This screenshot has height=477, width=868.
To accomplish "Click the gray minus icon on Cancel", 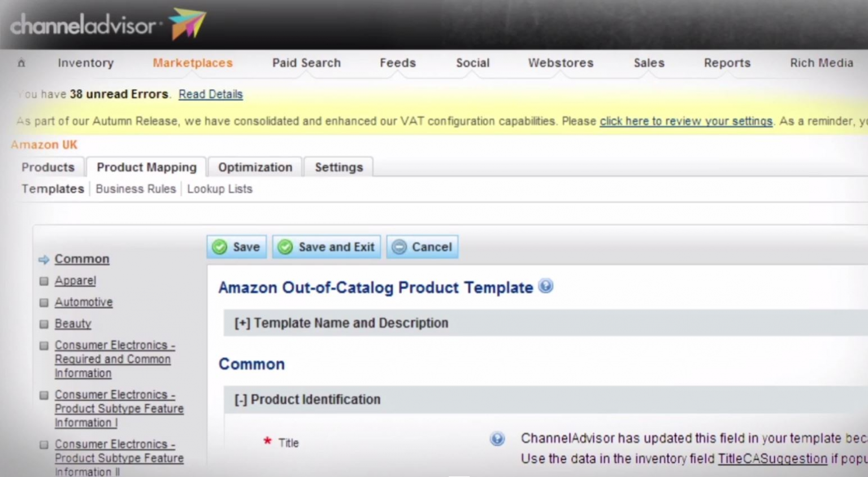I will pyautogui.click(x=401, y=246).
